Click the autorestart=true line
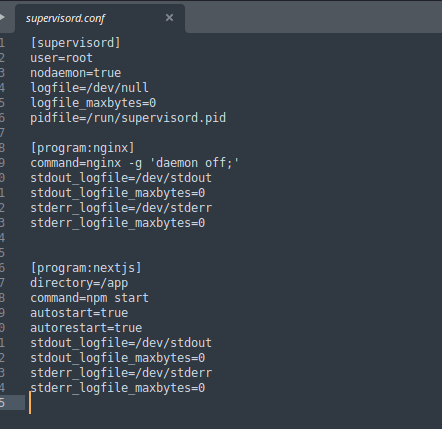This screenshot has width=442, height=429. 86,328
